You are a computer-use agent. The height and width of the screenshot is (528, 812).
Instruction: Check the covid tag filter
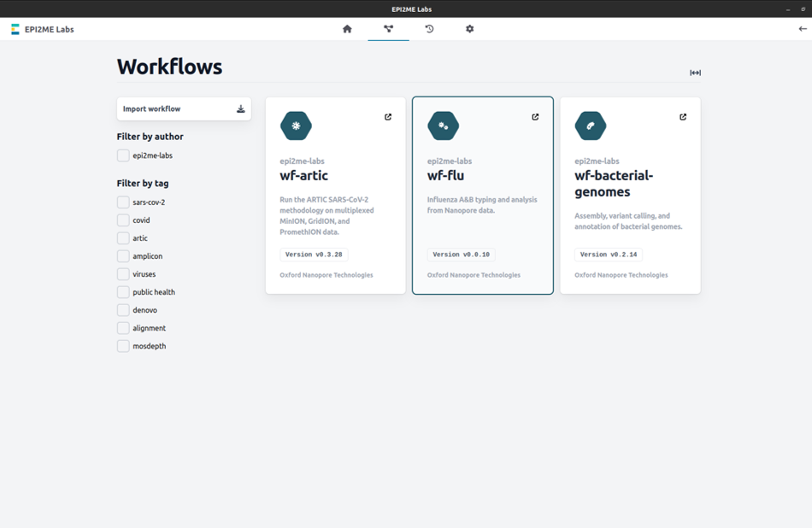pos(123,220)
